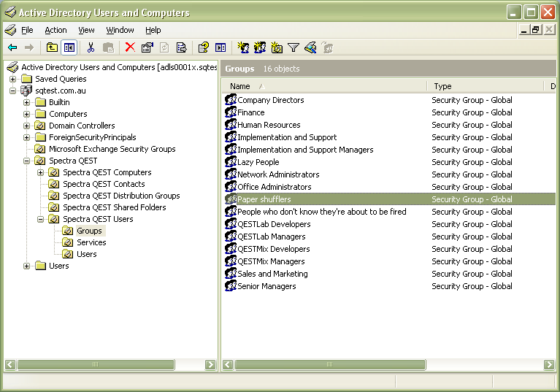This screenshot has height=392, width=560.
Task: Open the Action menu
Action: [x=55, y=30]
